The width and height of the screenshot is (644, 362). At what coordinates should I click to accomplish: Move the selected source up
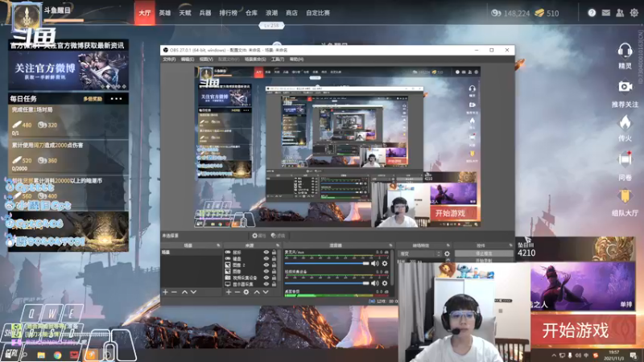tap(257, 292)
